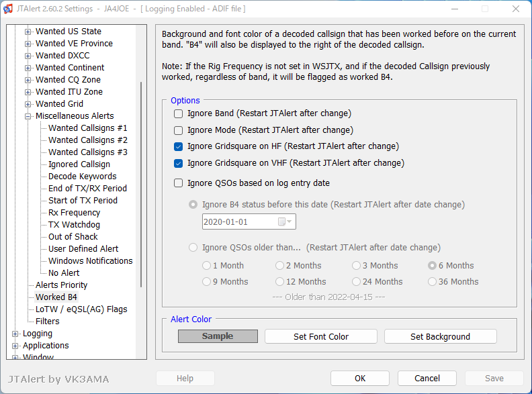Open Wanted Callsigns #3 settings
Image resolution: width=532 pixels, height=394 pixels.
point(88,152)
